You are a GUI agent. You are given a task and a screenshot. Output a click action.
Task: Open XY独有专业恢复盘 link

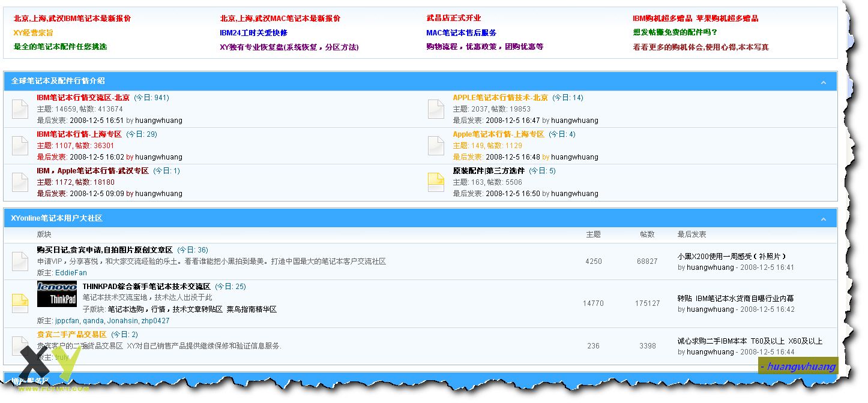point(289,47)
